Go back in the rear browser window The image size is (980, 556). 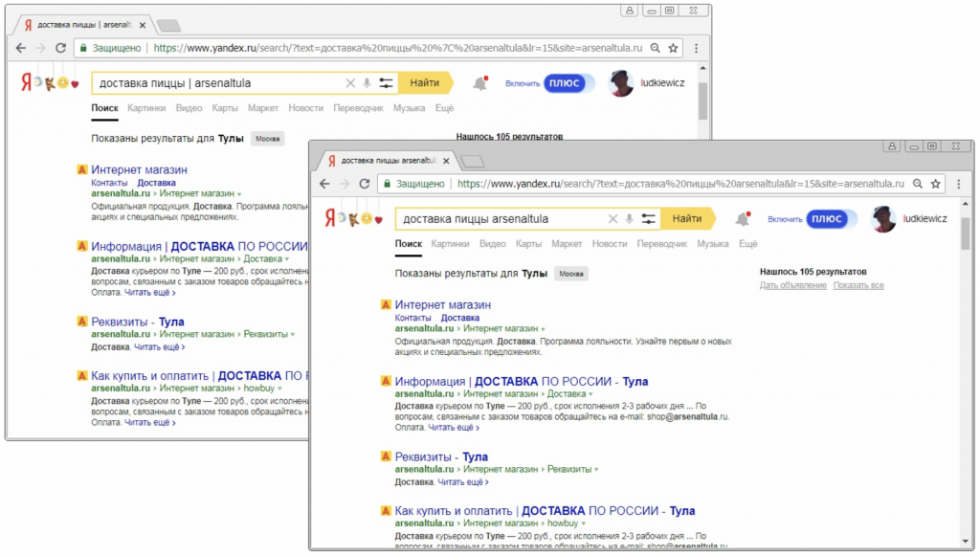(x=21, y=48)
